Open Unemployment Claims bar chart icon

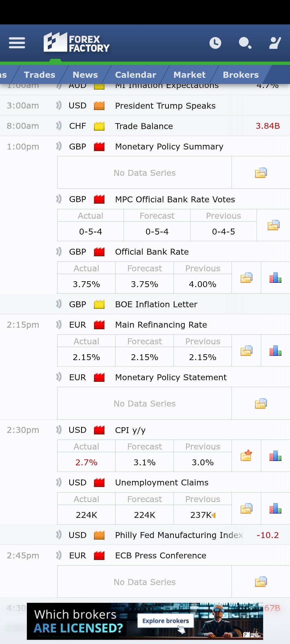tap(275, 508)
